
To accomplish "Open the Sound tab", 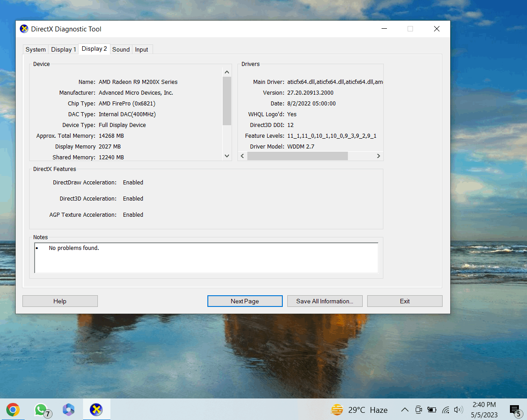I will (x=121, y=49).
